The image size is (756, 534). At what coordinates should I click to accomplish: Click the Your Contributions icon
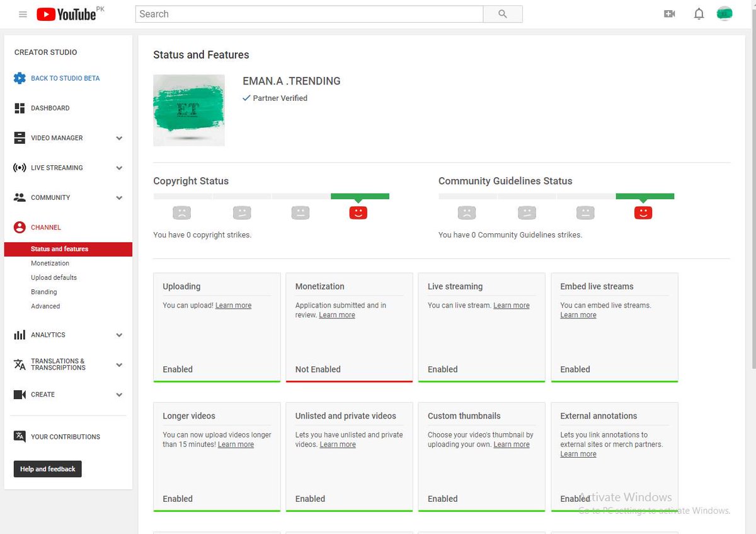pyautogui.click(x=20, y=436)
